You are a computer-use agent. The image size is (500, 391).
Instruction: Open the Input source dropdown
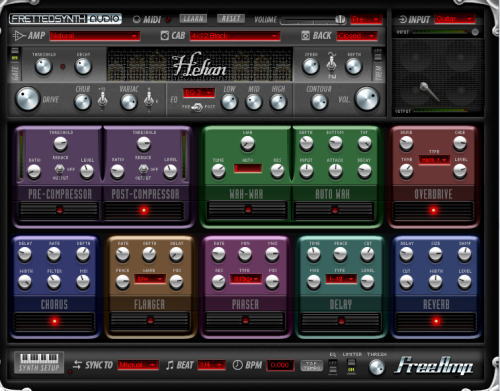pyautogui.click(x=455, y=19)
